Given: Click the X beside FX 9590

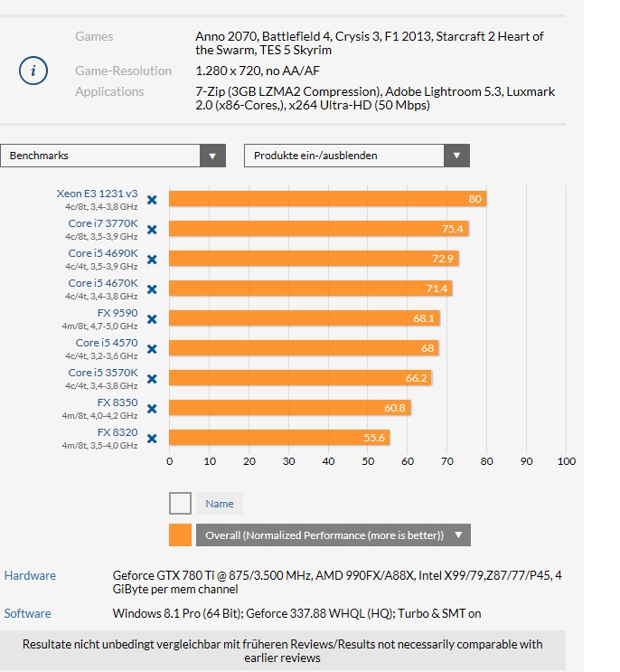Looking at the screenshot, I should (x=152, y=319).
